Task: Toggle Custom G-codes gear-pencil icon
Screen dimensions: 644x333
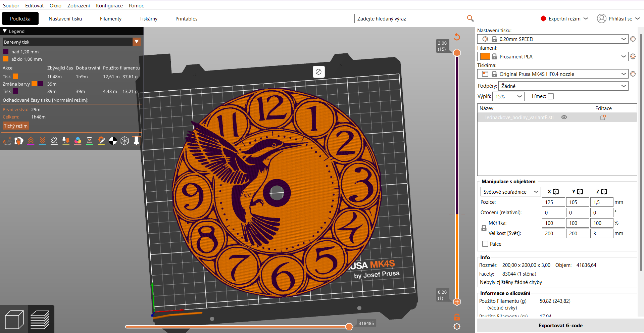Action: point(101,141)
